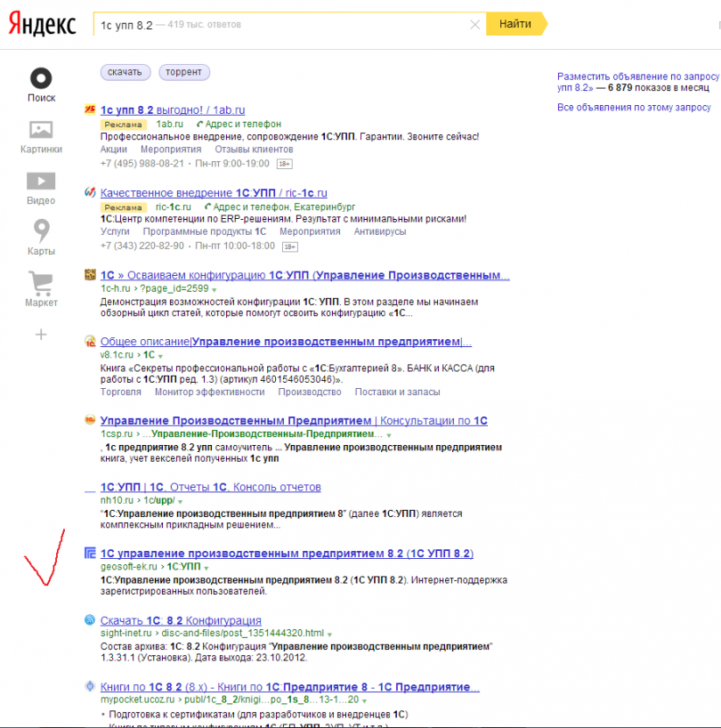
Task: Open Услуги sitelink under ric-1c.ru ad
Action: 115,231
